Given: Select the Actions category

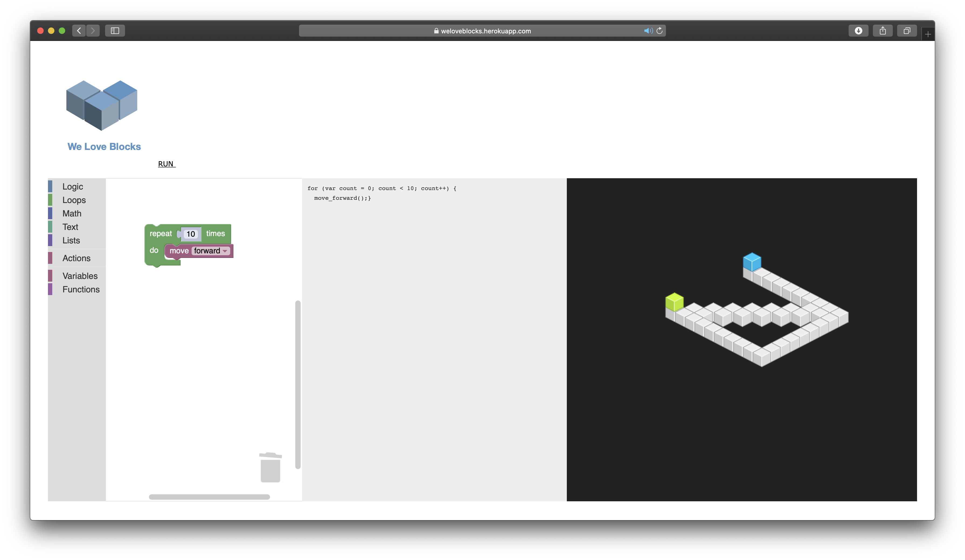Looking at the screenshot, I should 76,258.
